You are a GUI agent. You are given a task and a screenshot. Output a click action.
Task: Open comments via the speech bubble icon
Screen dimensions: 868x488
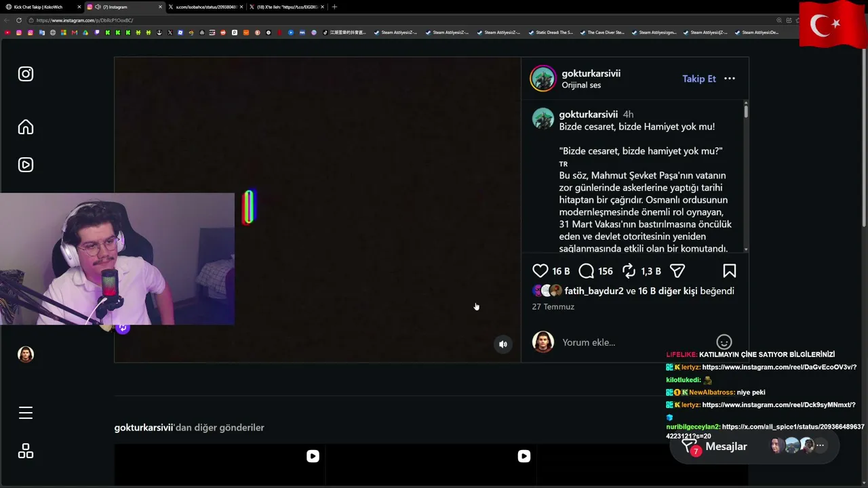click(x=587, y=271)
